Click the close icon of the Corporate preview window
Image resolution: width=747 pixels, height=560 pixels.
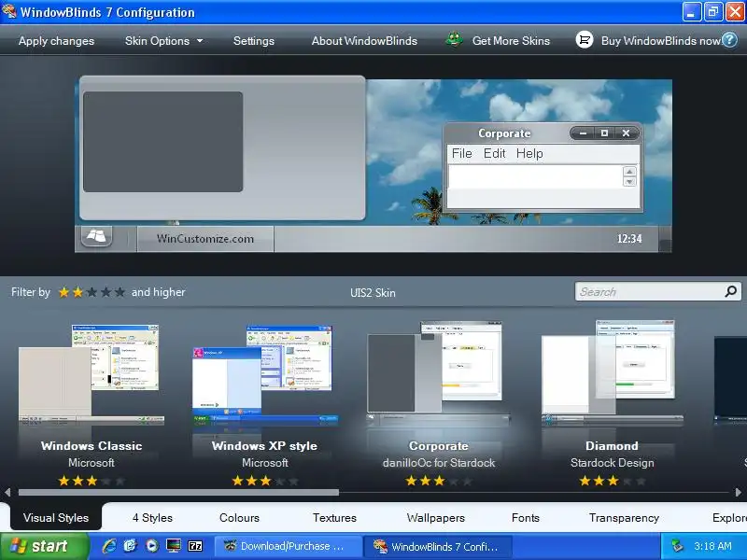[x=626, y=133]
